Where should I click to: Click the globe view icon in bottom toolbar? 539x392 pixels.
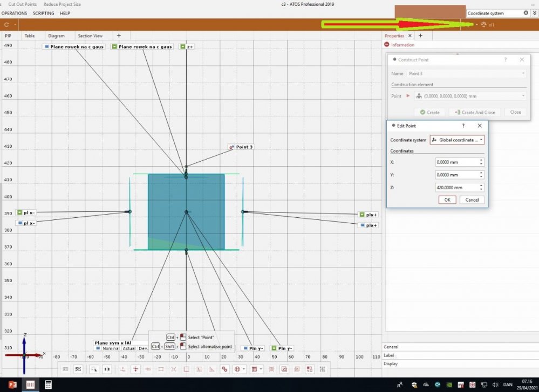(x=236, y=369)
